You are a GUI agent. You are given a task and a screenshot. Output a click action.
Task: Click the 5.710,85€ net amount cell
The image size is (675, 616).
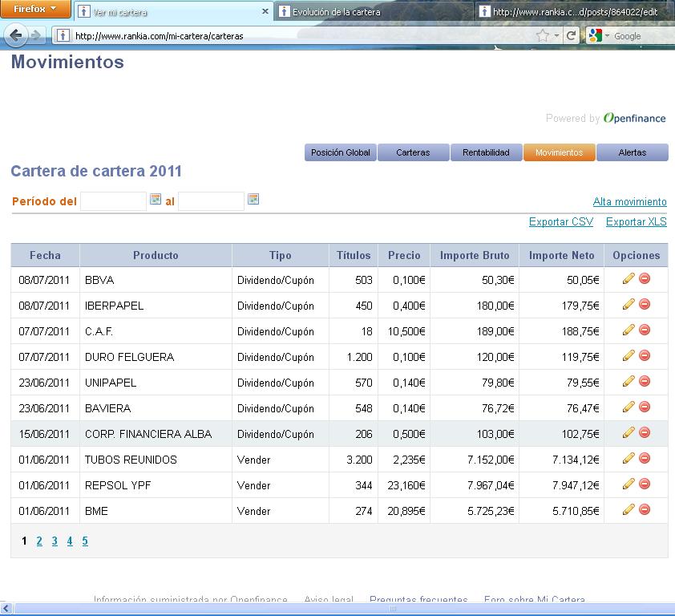561,511
